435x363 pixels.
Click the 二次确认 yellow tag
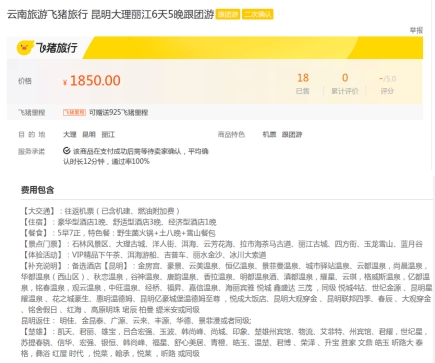(x=257, y=14)
